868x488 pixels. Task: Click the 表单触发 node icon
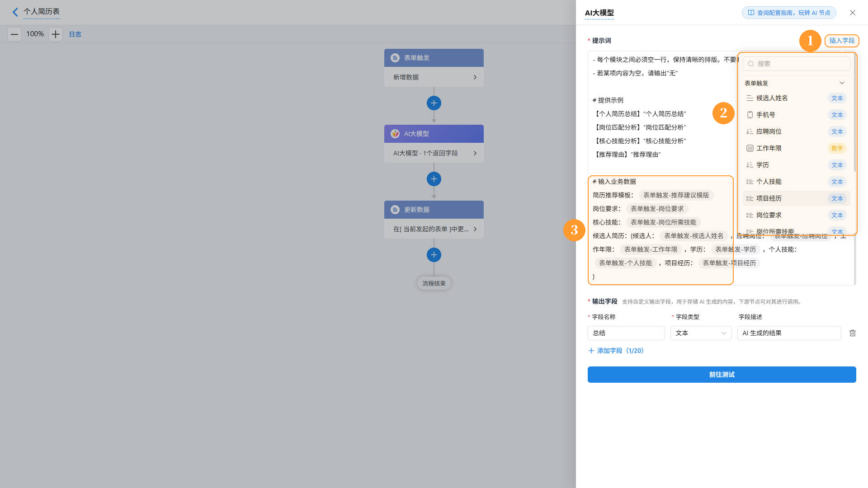point(395,58)
